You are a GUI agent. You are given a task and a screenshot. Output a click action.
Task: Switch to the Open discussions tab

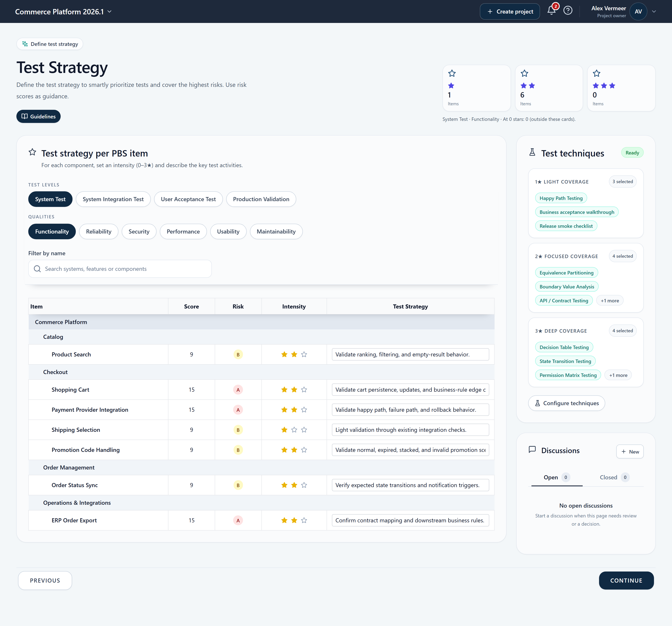pos(557,477)
